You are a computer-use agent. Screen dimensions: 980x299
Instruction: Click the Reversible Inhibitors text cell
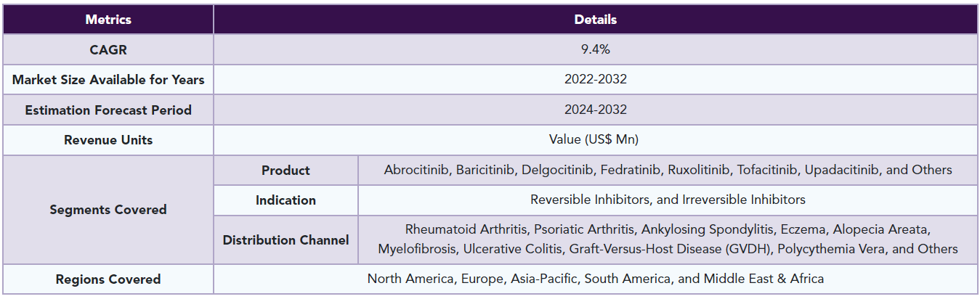coord(668,200)
